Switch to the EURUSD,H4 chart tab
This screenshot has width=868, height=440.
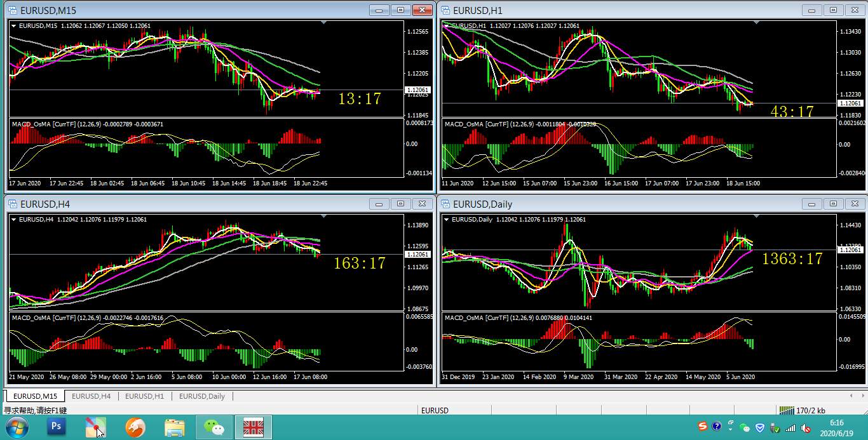tap(92, 396)
